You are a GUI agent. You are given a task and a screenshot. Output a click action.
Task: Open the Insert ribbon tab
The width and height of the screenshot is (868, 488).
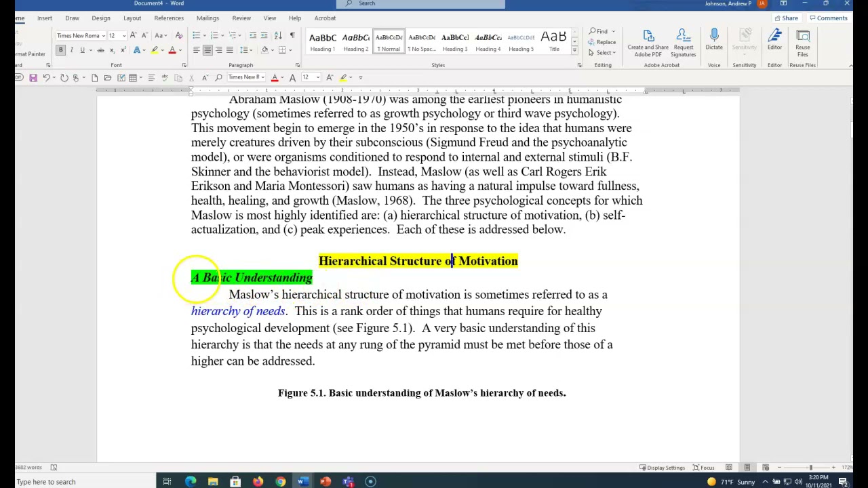pos(45,18)
